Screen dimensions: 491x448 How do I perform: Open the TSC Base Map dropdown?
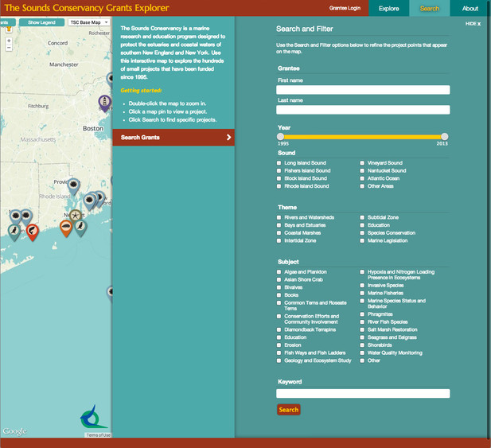pyautogui.click(x=89, y=22)
